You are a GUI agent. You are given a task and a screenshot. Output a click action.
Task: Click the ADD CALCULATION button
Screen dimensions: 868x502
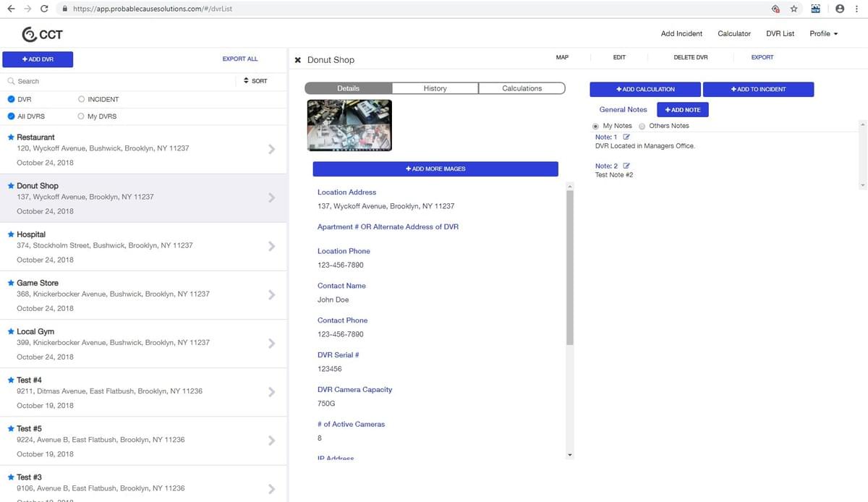tap(644, 89)
